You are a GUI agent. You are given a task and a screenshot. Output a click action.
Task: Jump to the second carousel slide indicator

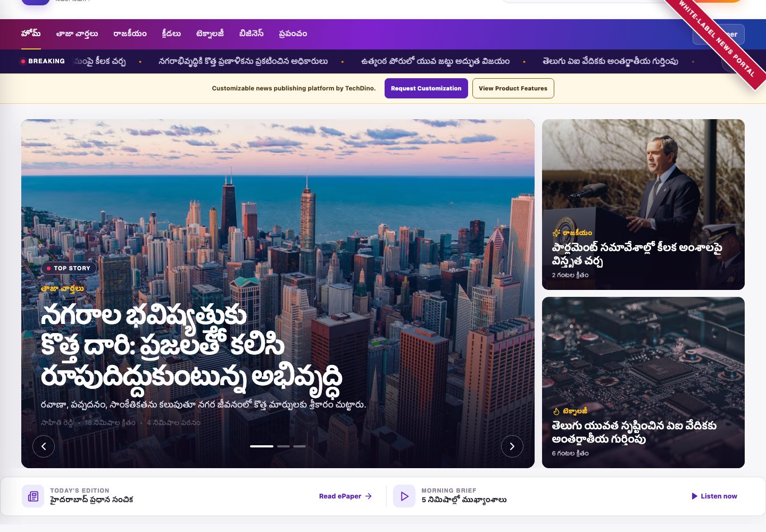click(x=284, y=446)
